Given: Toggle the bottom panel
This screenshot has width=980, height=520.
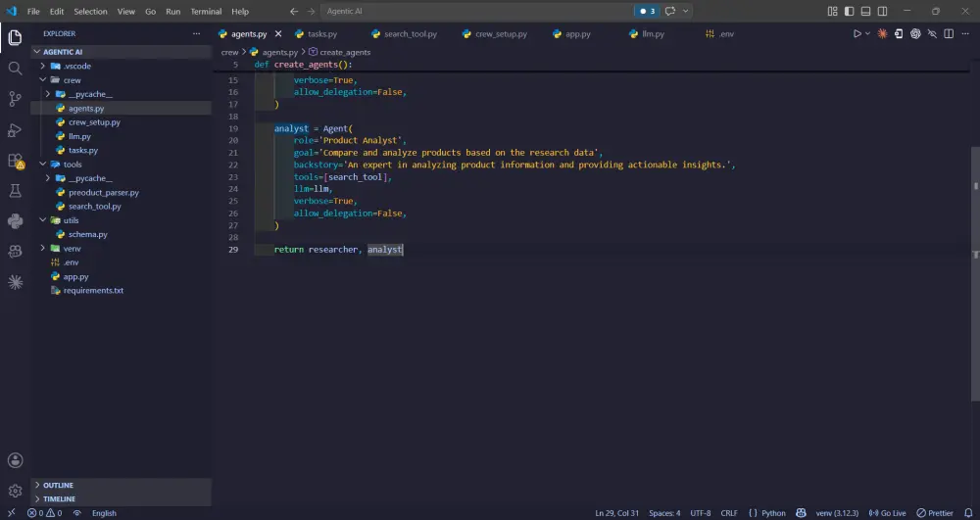Looking at the screenshot, I should (x=865, y=11).
